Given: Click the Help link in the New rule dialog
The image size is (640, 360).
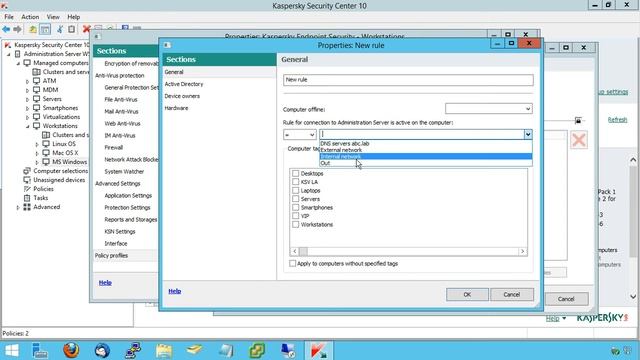Looking at the screenshot, I should click(x=175, y=291).
